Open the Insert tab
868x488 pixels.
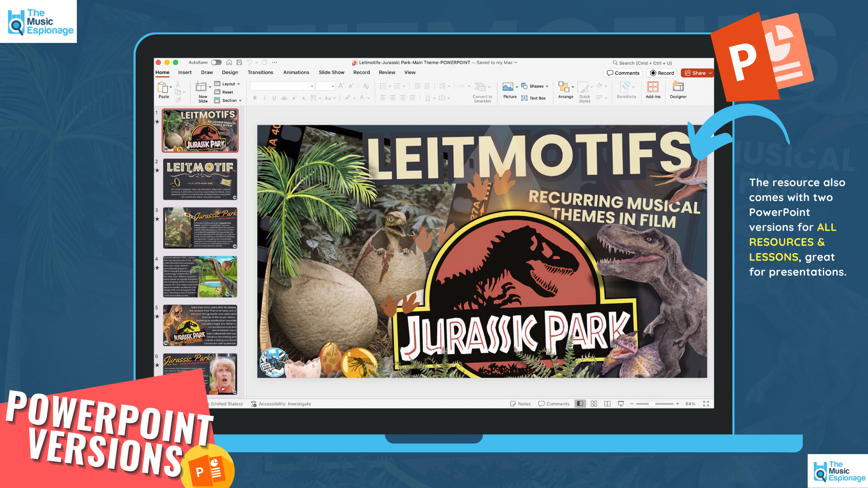[x=185, y=72]
